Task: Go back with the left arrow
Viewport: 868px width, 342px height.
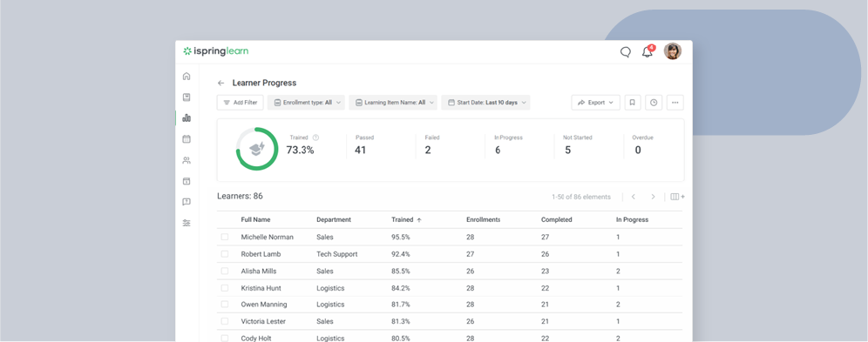Action: (x=220, y=83)
